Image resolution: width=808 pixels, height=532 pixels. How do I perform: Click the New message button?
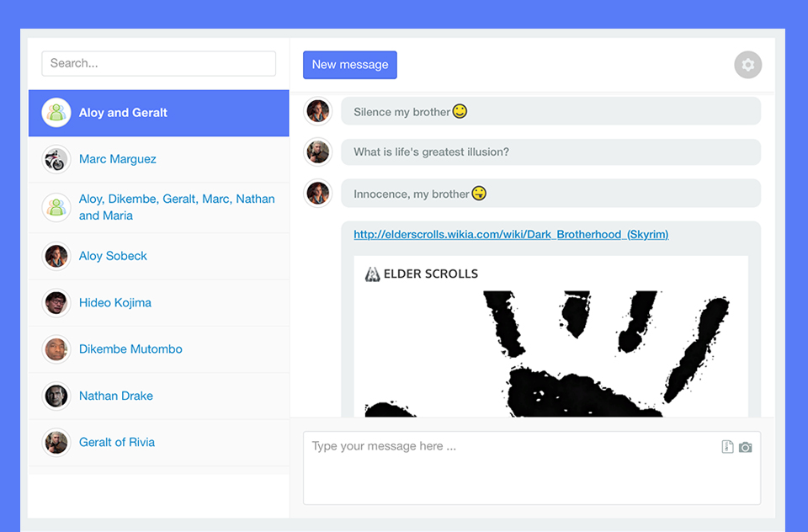(x=350, y=65)
